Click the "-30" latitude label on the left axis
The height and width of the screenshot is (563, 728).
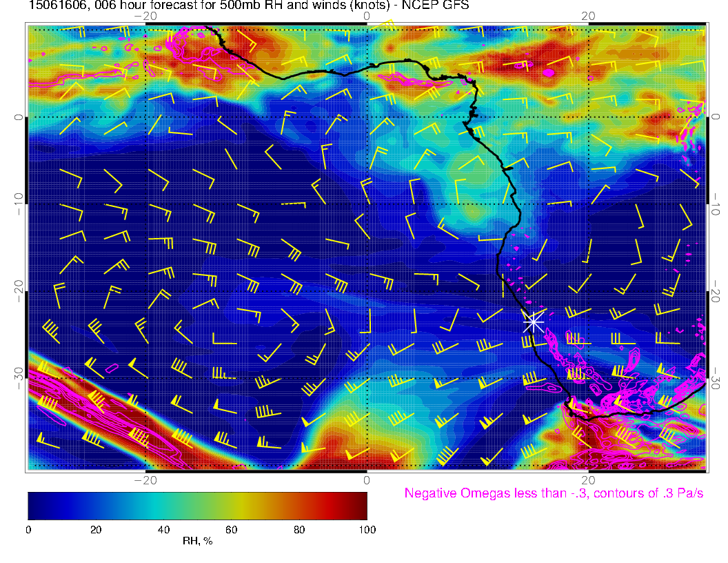tap(18, 379)
